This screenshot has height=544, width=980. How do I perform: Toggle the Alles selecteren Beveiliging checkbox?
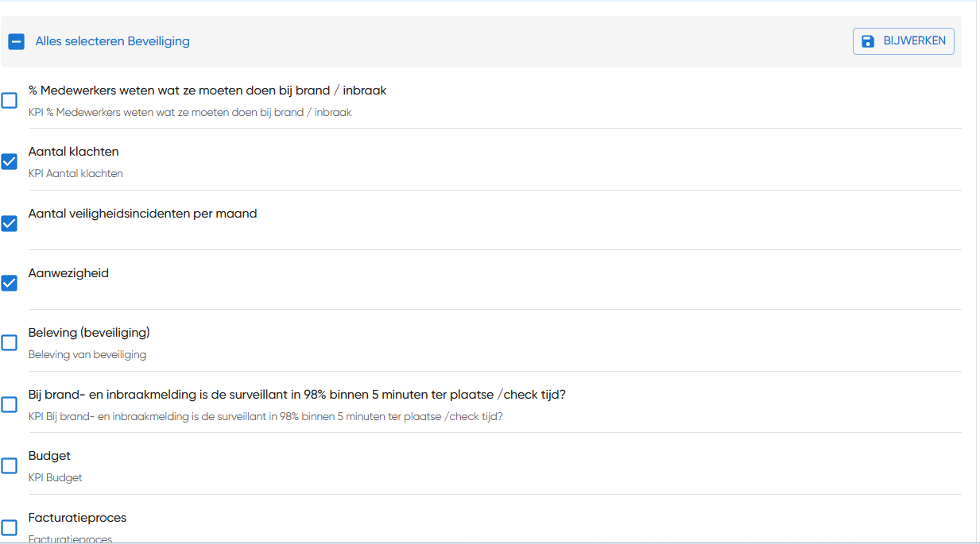pyautogui.click(x=16, y=41)
